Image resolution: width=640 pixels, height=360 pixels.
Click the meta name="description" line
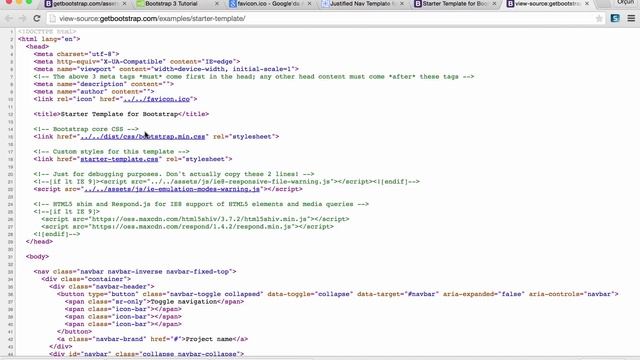click(104, 84)
